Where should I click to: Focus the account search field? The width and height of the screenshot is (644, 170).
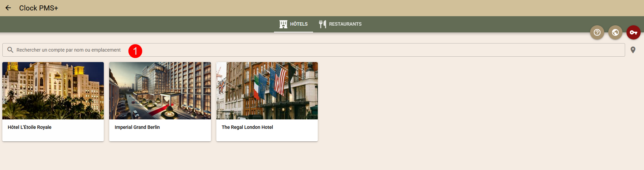(x=313, y=50)
